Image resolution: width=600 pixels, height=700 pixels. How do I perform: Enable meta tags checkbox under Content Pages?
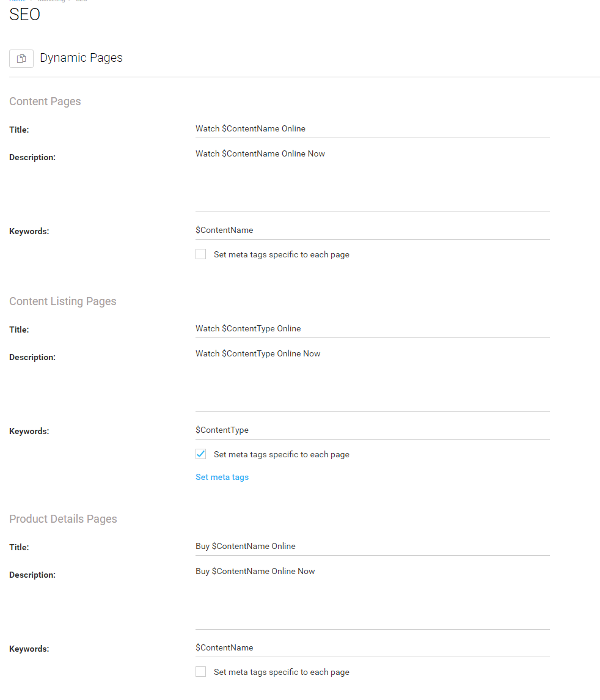[x=201, y=254]
